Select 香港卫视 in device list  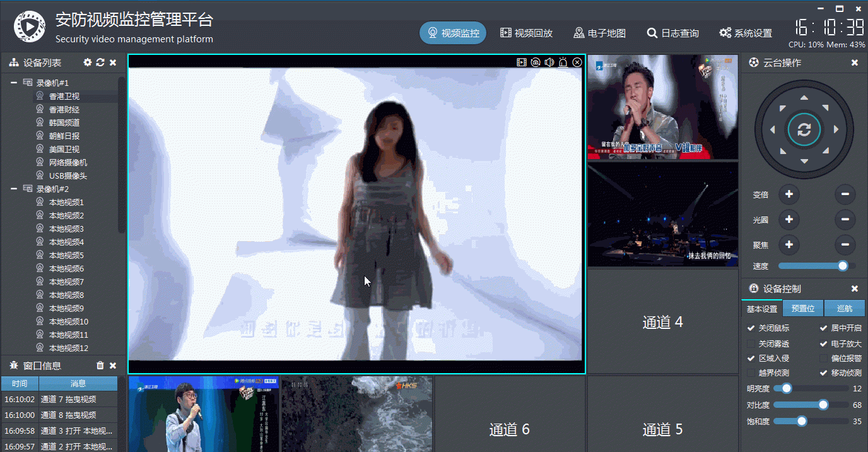click(64, 97)
